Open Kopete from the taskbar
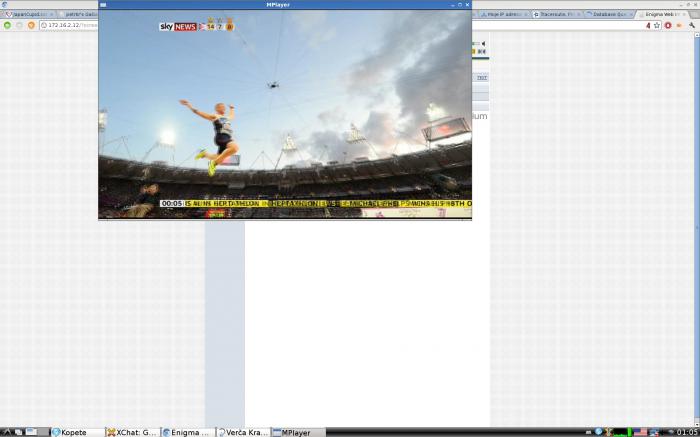The height and width of the screenshot is (437, 700). (77, 433)
